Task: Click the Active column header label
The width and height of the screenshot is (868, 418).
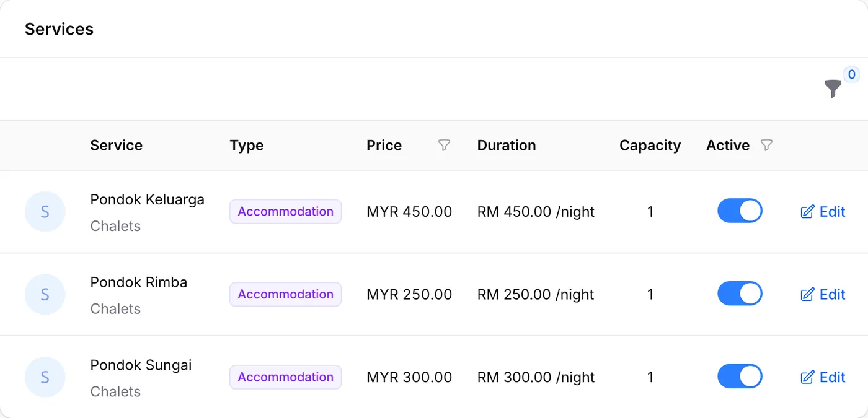Action: 728,146
